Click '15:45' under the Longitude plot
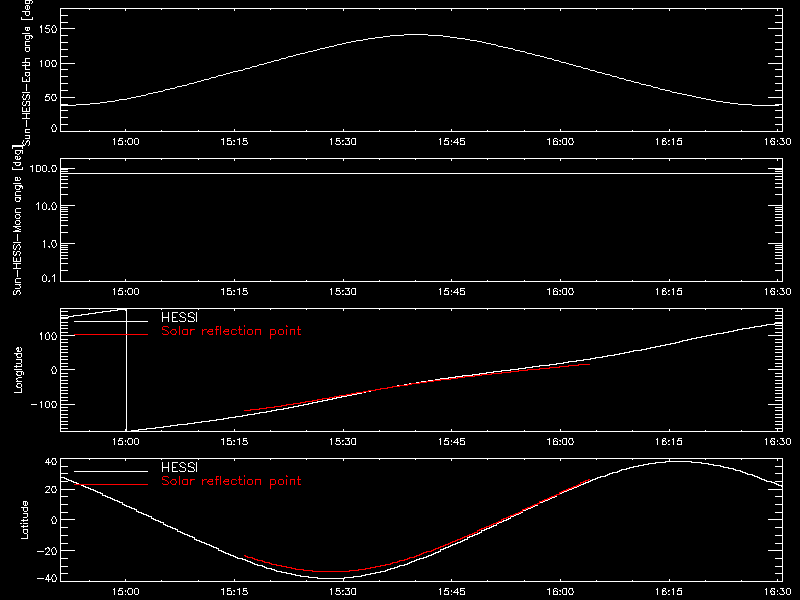The image size is (800, 600). (452, 442)
